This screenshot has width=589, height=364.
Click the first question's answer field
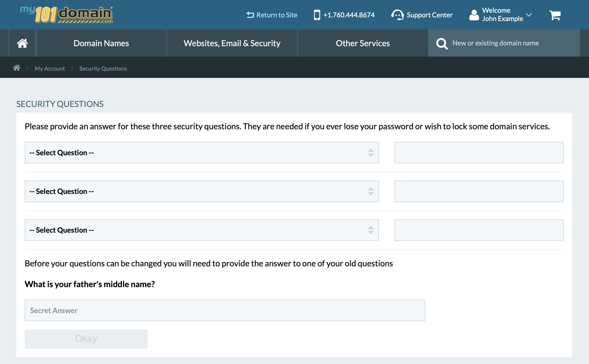click(x=479, y=153)
